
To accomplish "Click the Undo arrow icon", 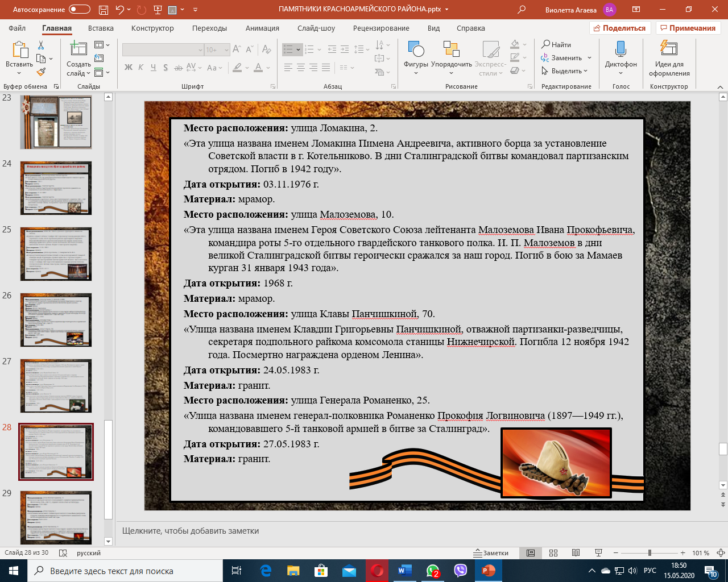I will (119, 10).
